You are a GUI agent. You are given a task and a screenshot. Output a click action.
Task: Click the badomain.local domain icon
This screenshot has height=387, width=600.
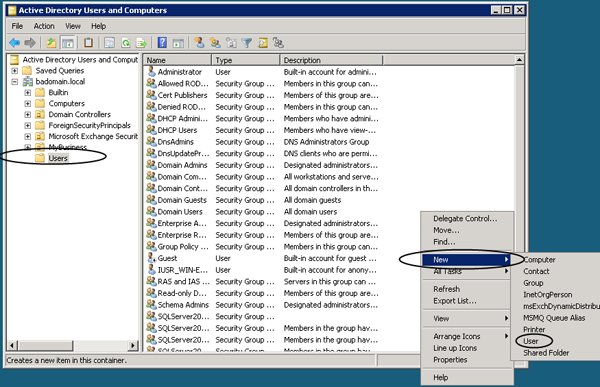[28, 81]
